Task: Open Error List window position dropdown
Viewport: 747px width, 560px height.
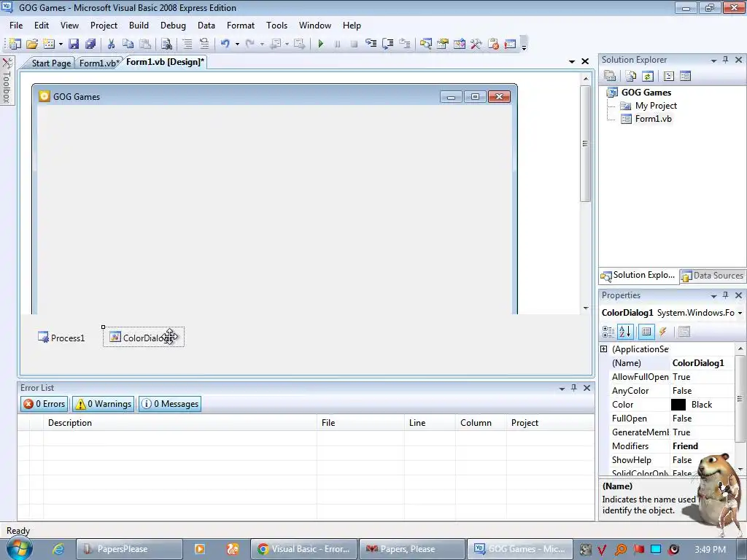Action: (x=562, y=389)
